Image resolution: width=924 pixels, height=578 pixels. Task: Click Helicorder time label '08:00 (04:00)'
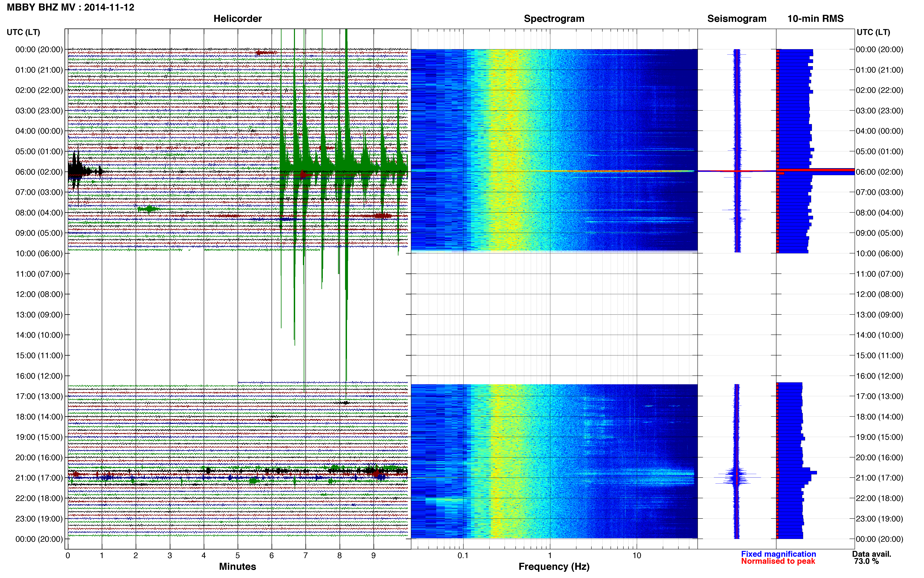39,213
